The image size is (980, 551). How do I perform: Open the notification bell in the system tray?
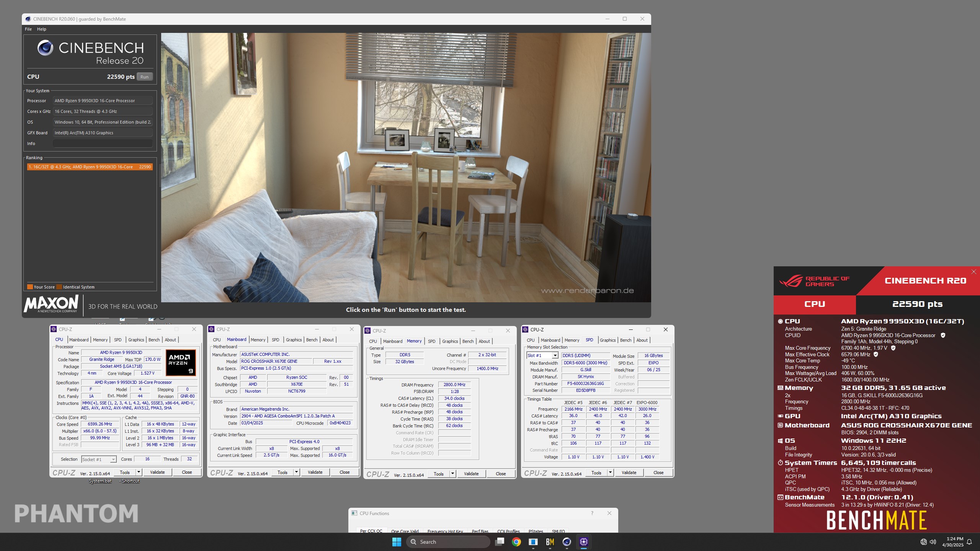(x=969, y=542)
